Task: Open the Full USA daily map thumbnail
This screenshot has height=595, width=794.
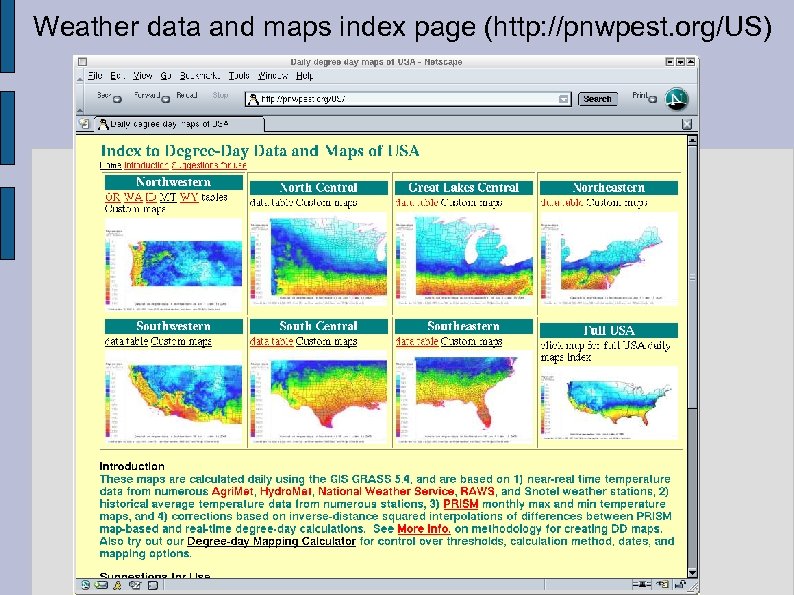Action: (609, 404)
